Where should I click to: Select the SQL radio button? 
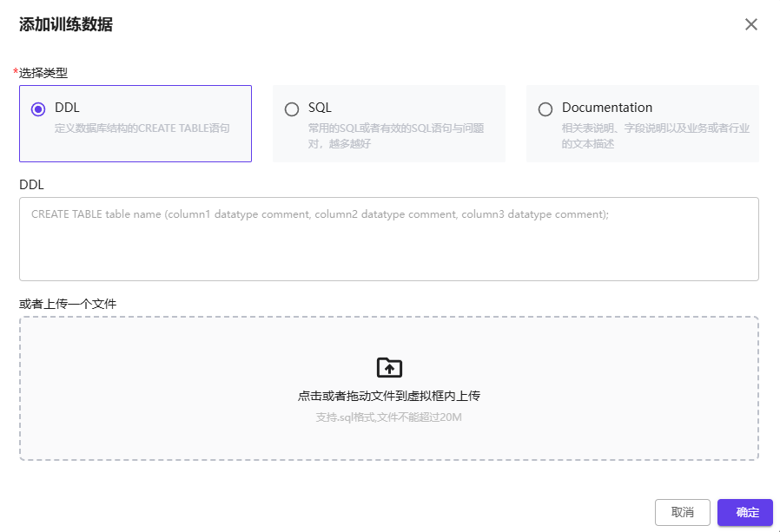[292, 109]
